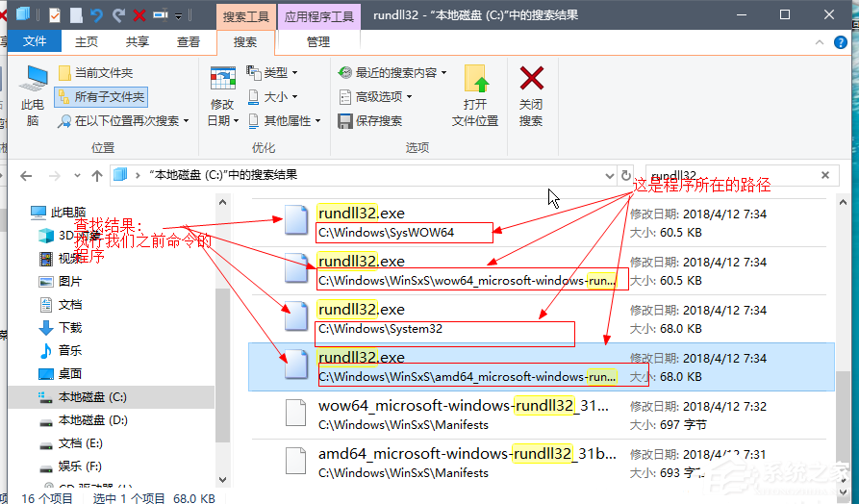
Task: Open the File (文件) menu tab
Action: (35, 41)
